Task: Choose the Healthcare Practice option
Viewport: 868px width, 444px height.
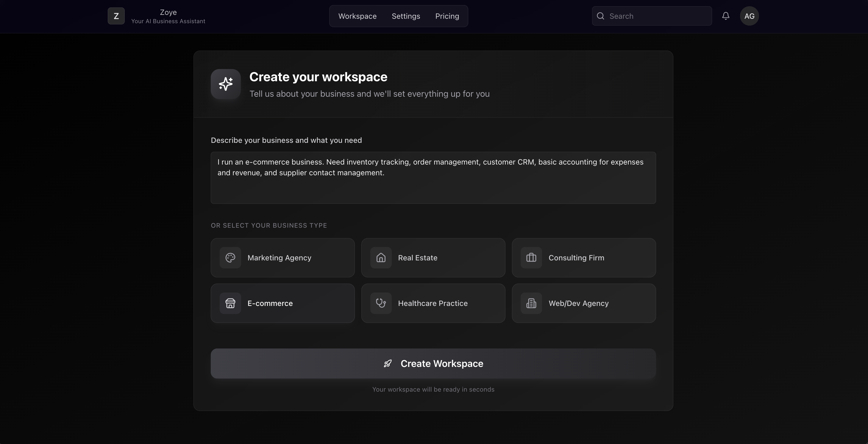Action: coord(433,303)
